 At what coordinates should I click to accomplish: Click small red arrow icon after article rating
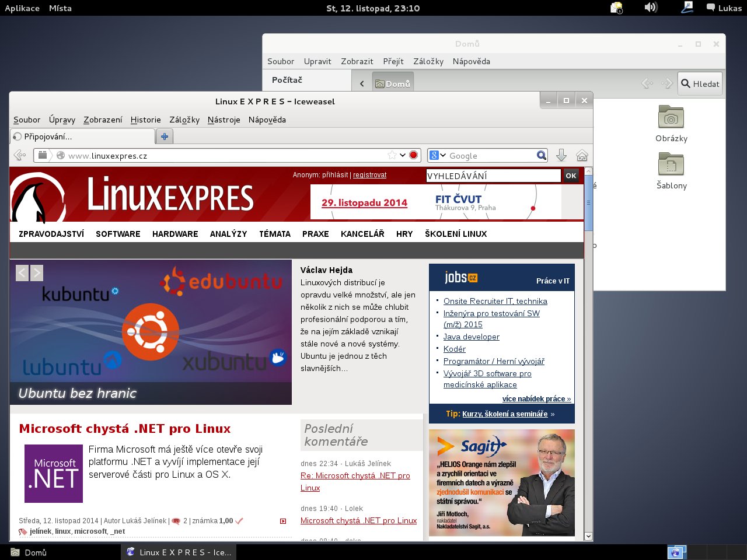click(x=283, y=521)
